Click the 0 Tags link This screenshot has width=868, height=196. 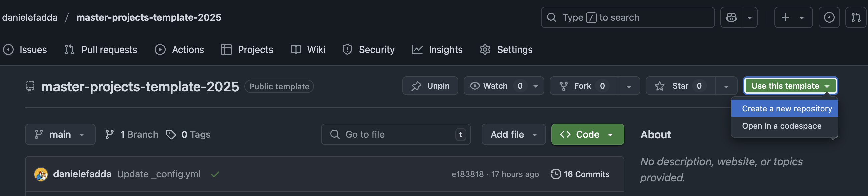(x=188, y=134)
